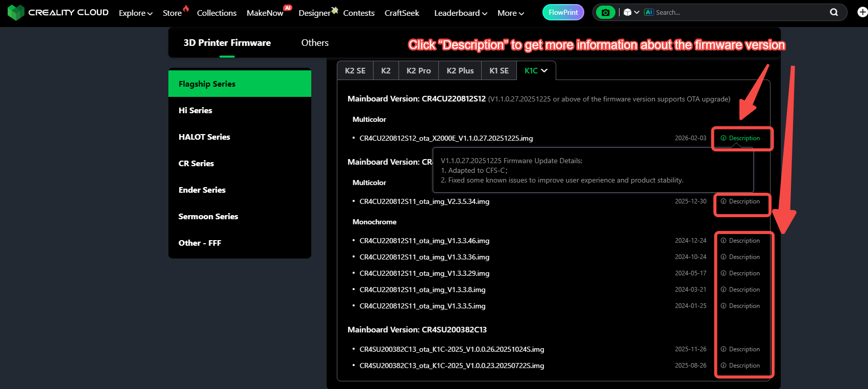Click the info icon for the V2.3.5.34 firmware

[x=723, y=201]
